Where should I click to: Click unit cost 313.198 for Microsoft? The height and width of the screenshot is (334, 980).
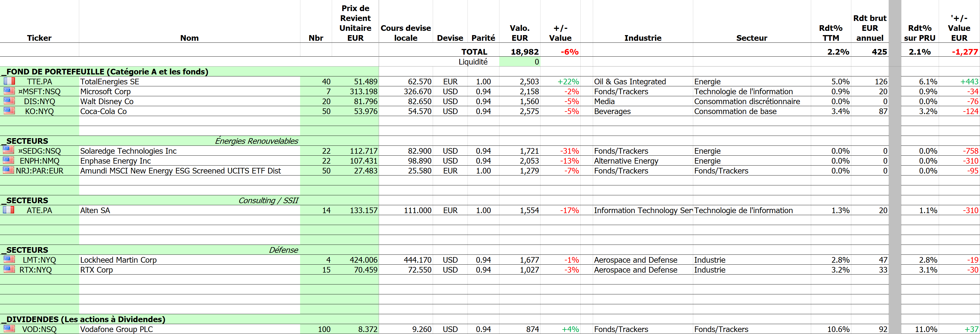click(355, 91)
